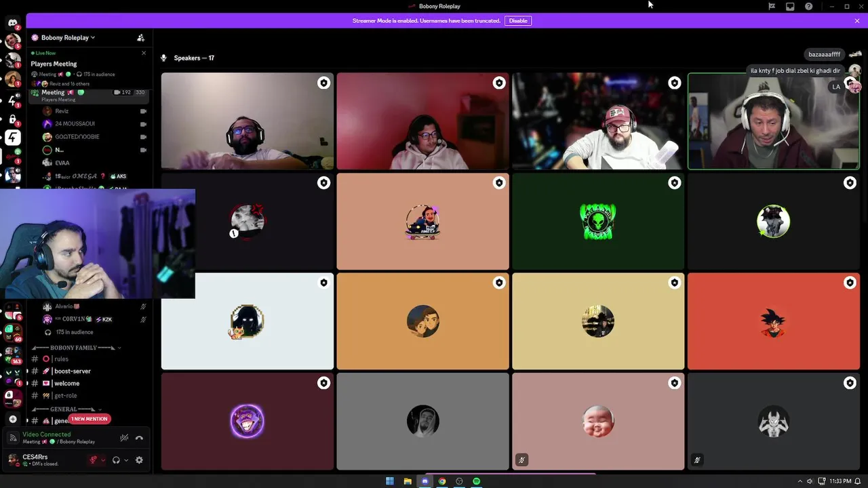Viewport: 868px width, 488px height.
Task: Collapse the GENERAL category
Action: click(66, 409)
